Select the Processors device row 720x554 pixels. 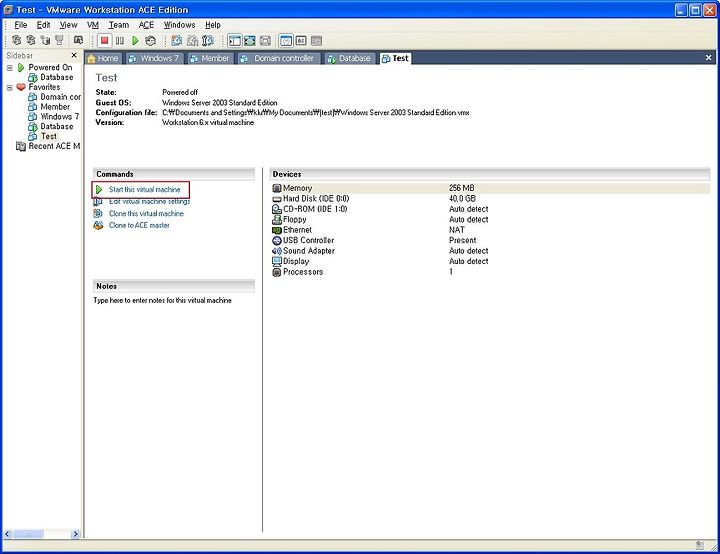(x=490, y=272)
